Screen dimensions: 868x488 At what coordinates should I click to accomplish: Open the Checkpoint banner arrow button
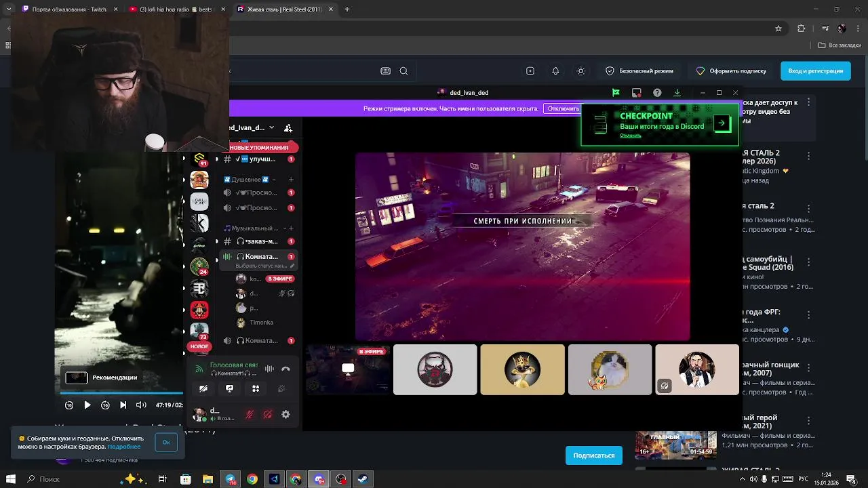[722, 123]
